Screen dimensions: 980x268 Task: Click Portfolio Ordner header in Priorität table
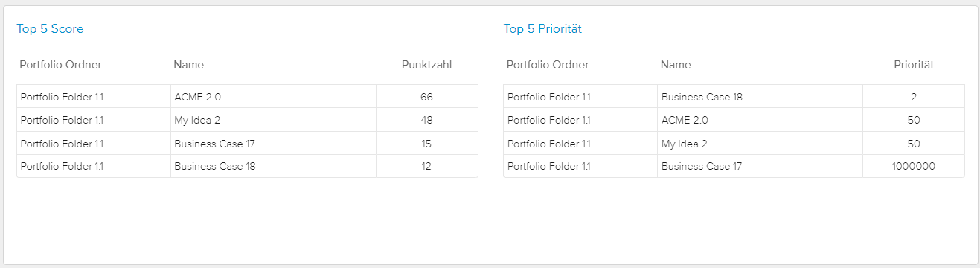point(548,65)
